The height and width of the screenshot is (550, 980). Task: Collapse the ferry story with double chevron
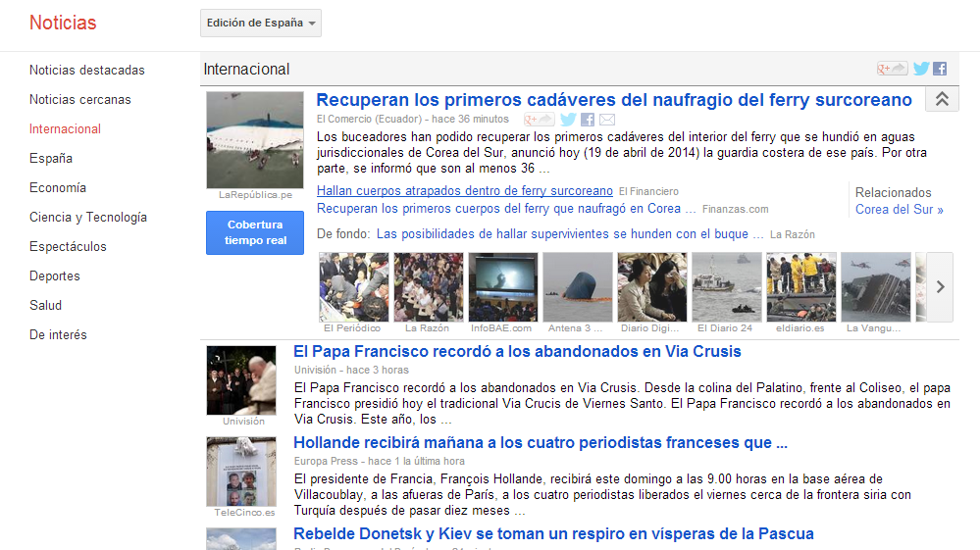click(942, 99)
